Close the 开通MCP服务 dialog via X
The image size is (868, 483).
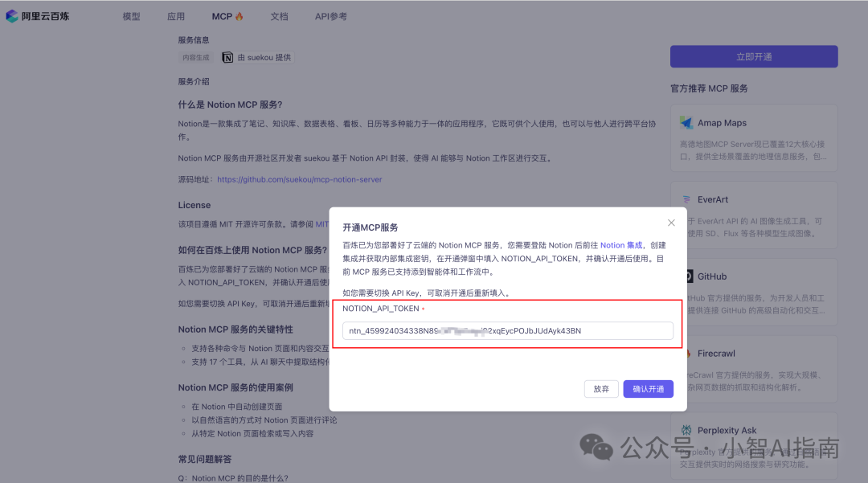tap(671, 223)
